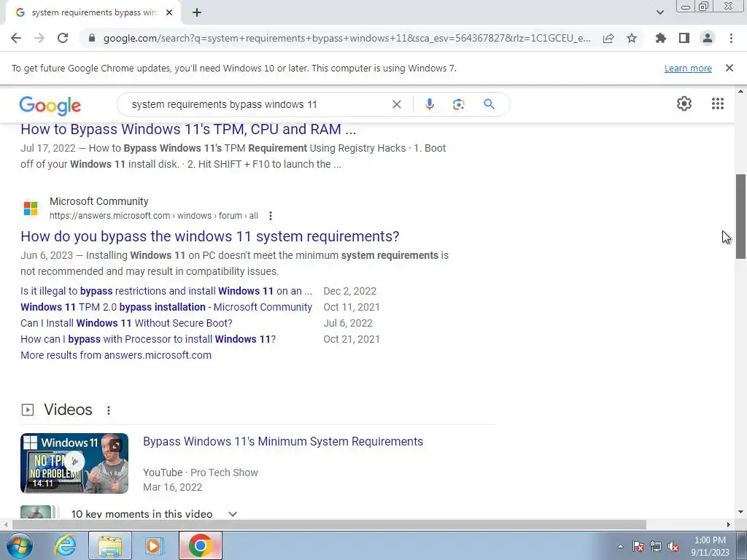Search by image with Google Lens

tap(458, 104)
